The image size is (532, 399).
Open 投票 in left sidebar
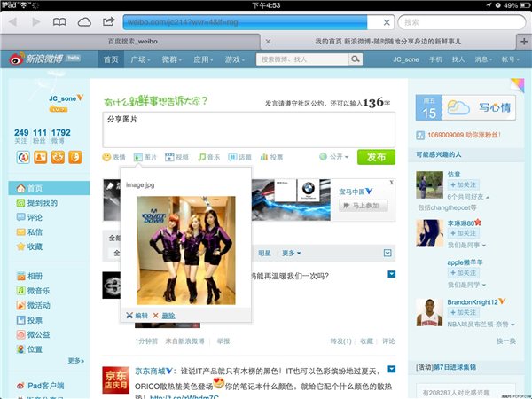point(29,320)
